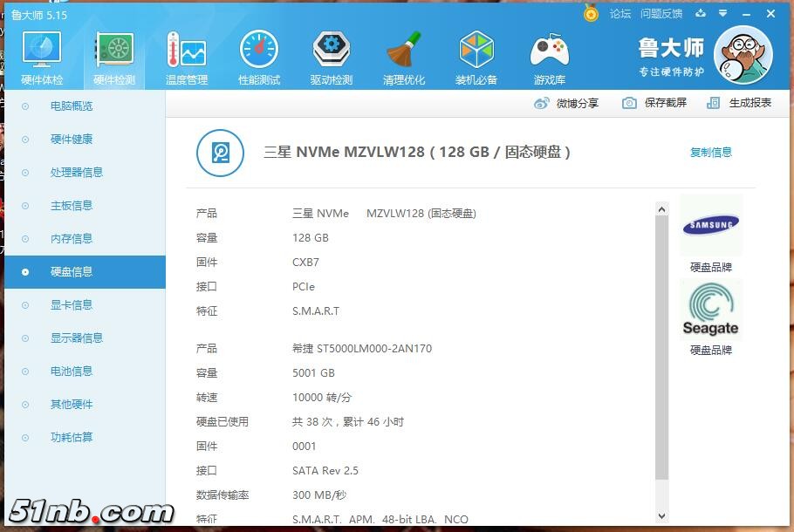Expand the title bar dropdown menu arrow
Image resolution: width=794 pixels, height=532 pixels.
pos(722,14)
